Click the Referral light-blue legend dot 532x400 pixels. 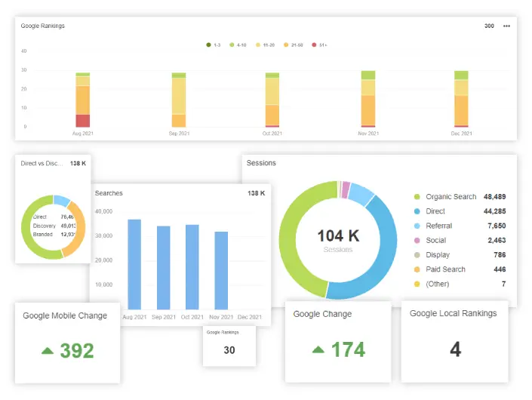(417, 226)
